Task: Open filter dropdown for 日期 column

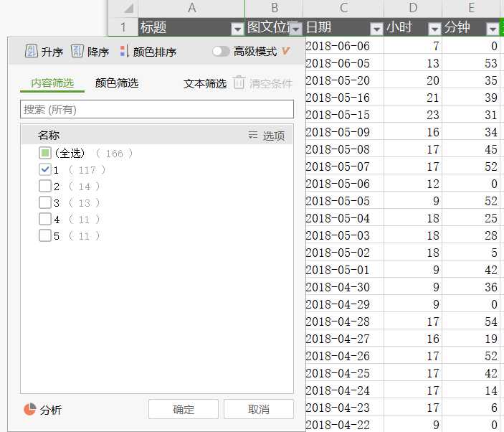Action: 376,29
